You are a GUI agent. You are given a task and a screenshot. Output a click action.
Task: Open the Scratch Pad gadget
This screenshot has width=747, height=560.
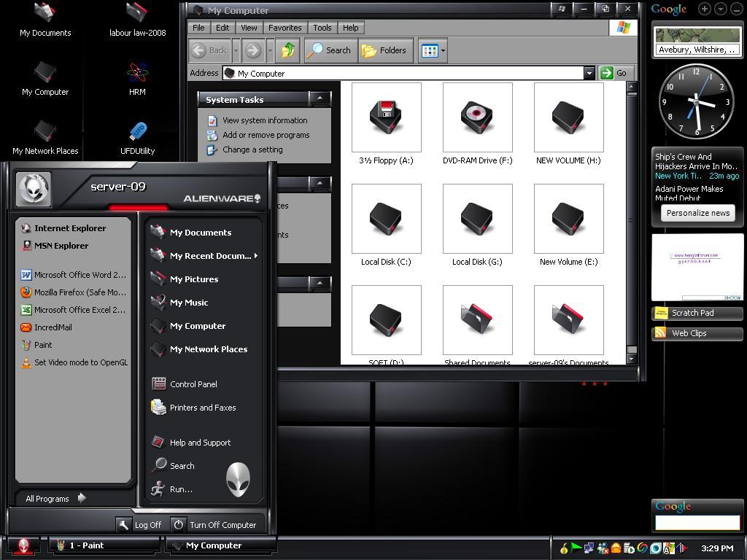697,313
